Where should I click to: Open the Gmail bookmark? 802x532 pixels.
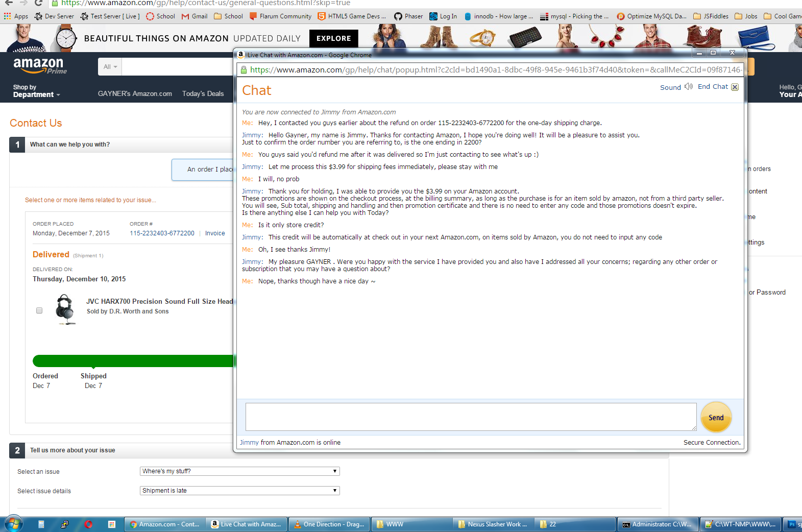click(195, 16)
